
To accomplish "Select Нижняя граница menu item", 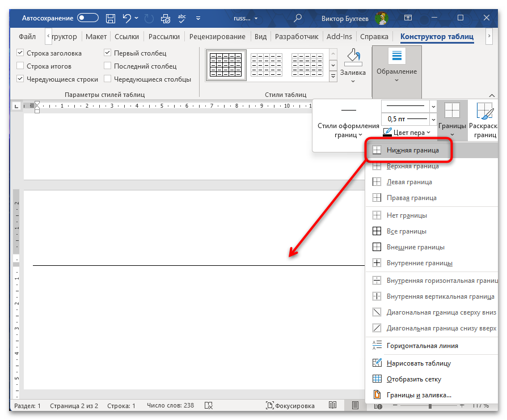I will click(x=432, y=150).
